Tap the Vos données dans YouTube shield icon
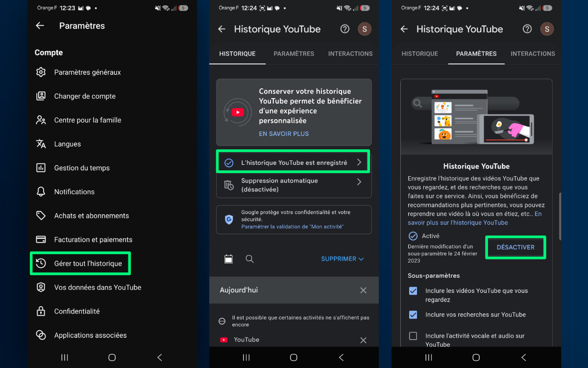This screenshot has width=588, height=368. (x=41, y=288)
